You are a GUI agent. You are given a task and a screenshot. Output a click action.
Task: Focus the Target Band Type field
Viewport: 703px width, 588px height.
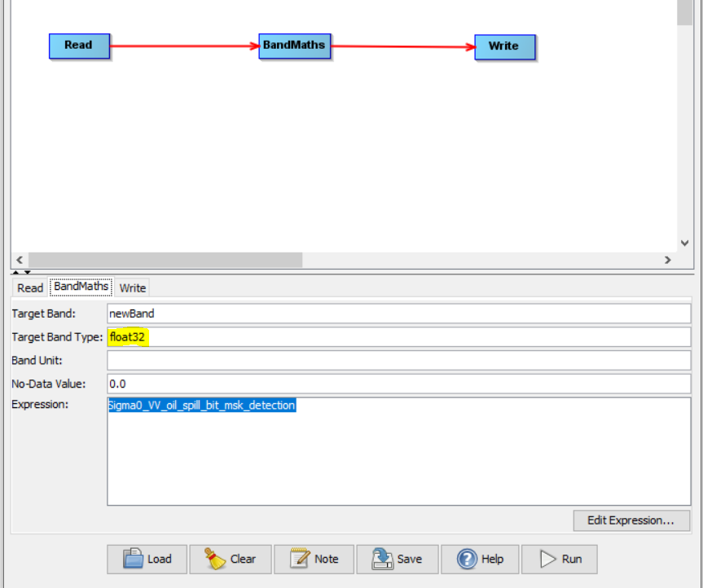(x=398, y=337)
